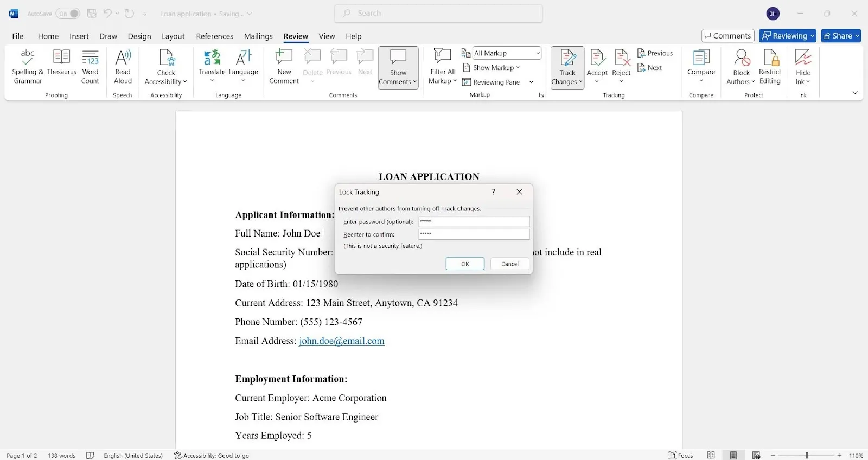Toggle the Track Changes button

[567, 67]
